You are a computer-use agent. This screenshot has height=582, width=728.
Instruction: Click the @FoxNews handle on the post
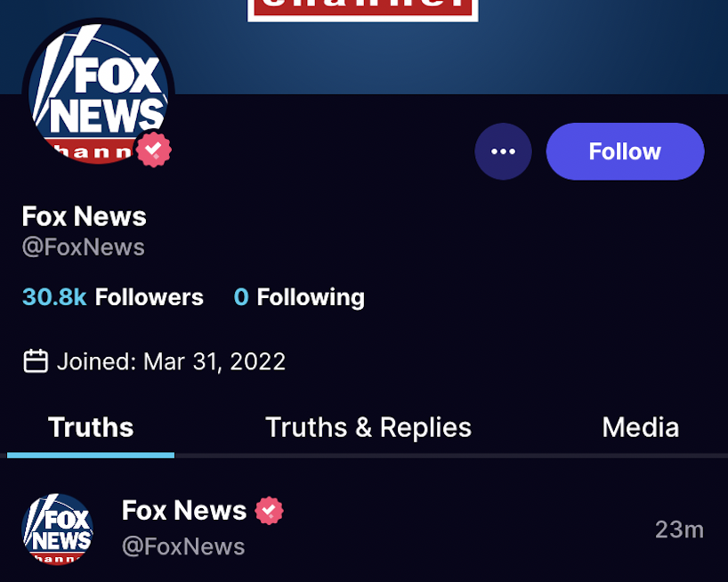183,546
